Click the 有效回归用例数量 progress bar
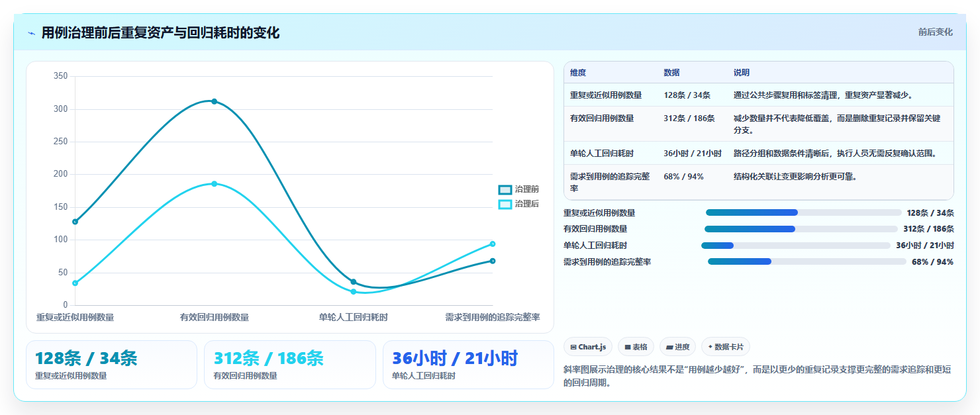 [x=801, y=229]
